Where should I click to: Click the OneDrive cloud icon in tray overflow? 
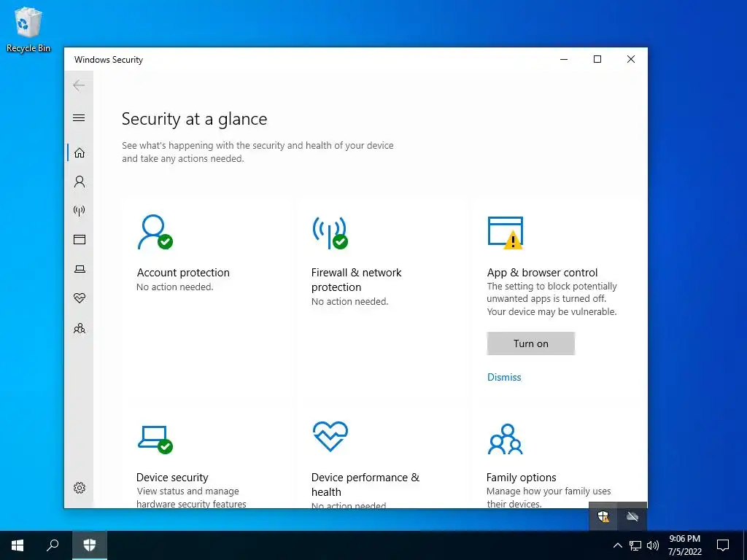[x=632, y=516]
